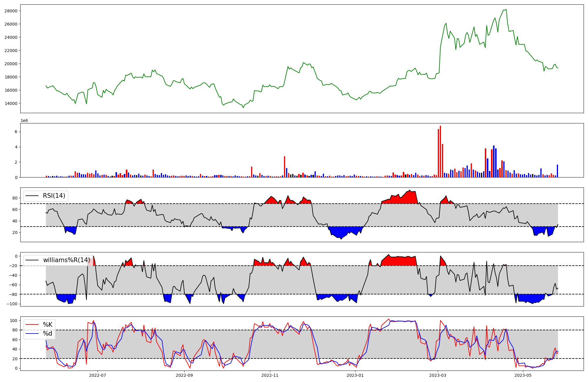Click the 2023-05 x-axis date label
588x382 pixels.
pos(523,375)
